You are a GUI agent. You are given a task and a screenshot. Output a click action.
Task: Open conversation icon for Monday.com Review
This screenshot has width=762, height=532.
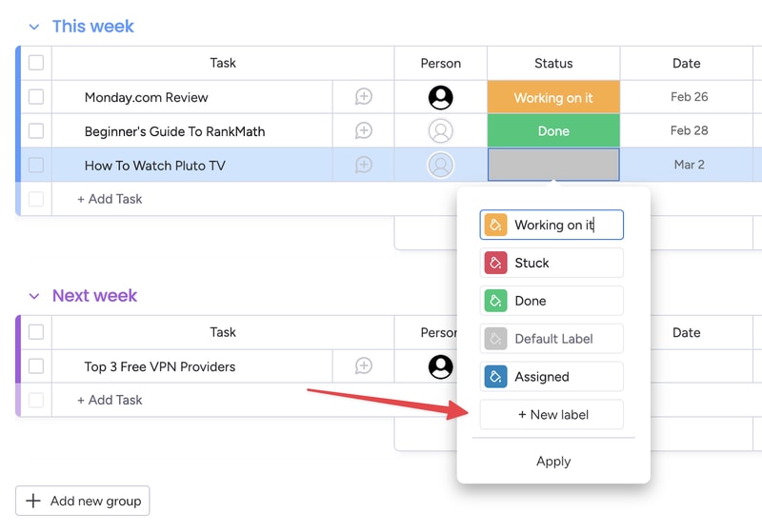364,96
